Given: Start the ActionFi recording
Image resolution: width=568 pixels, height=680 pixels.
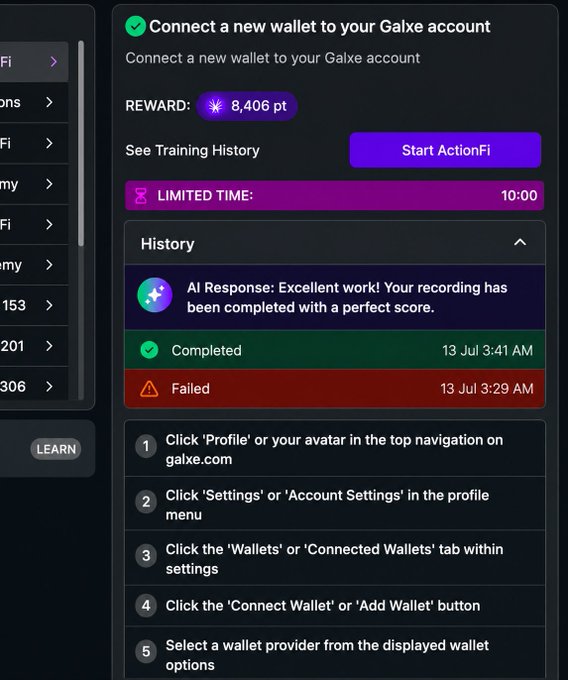Looking at the screenshot, I should click(x=445, y=150).
